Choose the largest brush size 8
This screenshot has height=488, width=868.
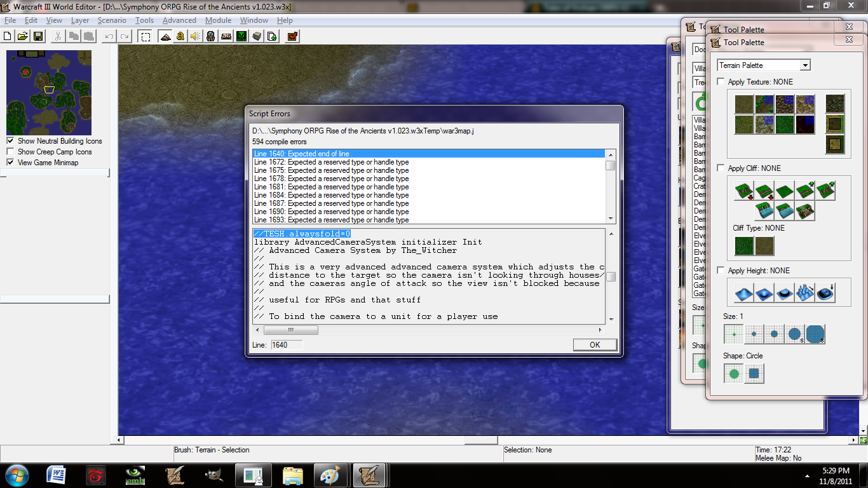tap(815, 334)
